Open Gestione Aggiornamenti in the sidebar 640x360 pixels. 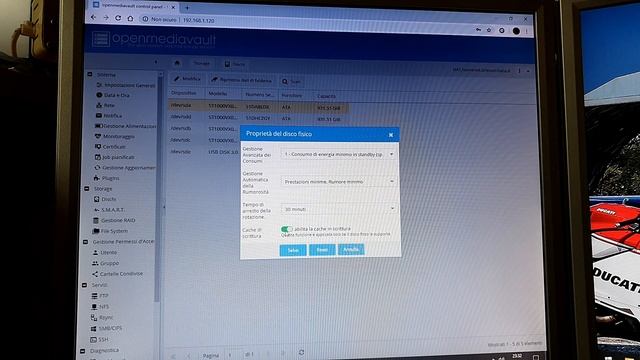[x=125, y=168]
